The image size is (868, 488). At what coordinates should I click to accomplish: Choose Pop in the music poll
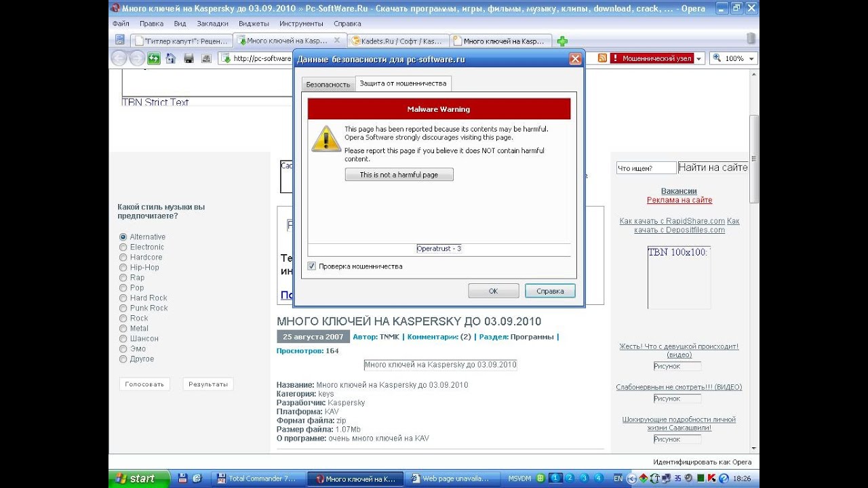(x=123, y=288)
